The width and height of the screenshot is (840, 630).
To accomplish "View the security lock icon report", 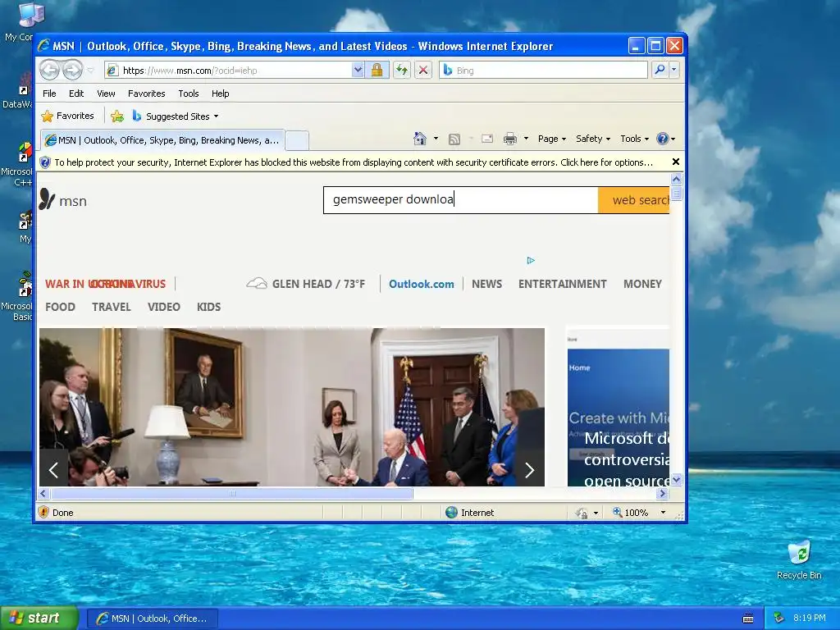I will pos(377,71).
